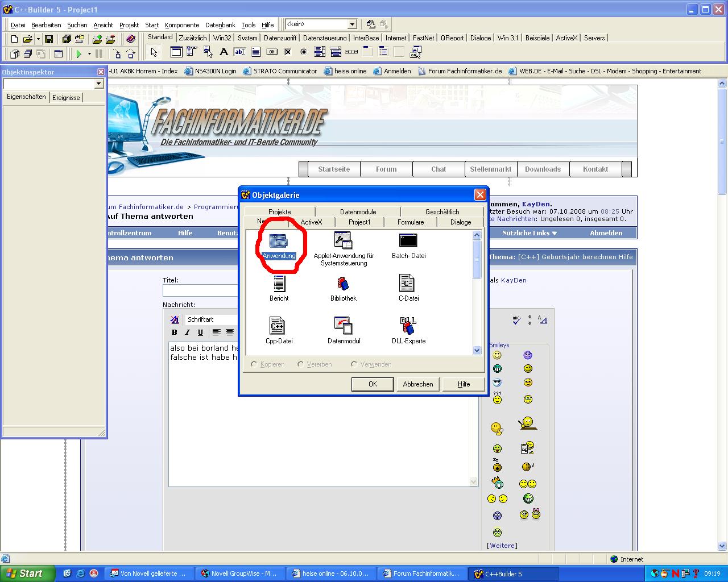The width and height of the screenshot is (728, 582).
Task: Run the project with green arrow
Action: click(79, 54)
